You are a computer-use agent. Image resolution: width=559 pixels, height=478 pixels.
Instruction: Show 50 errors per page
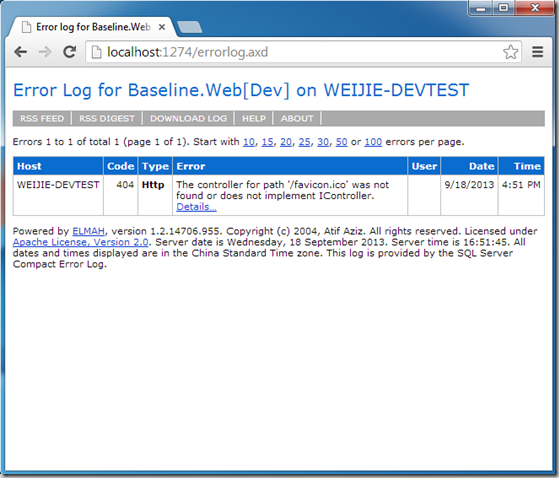(x=341, y=142)
